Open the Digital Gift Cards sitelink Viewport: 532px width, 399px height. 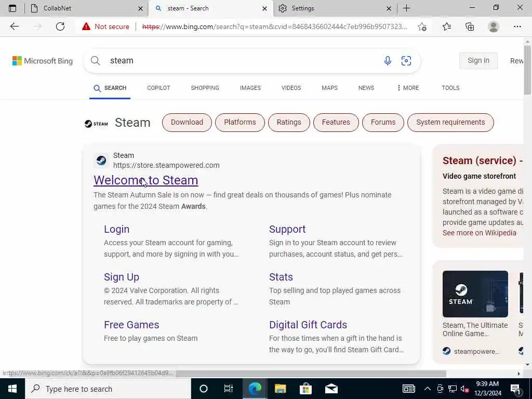coord(308,325)
